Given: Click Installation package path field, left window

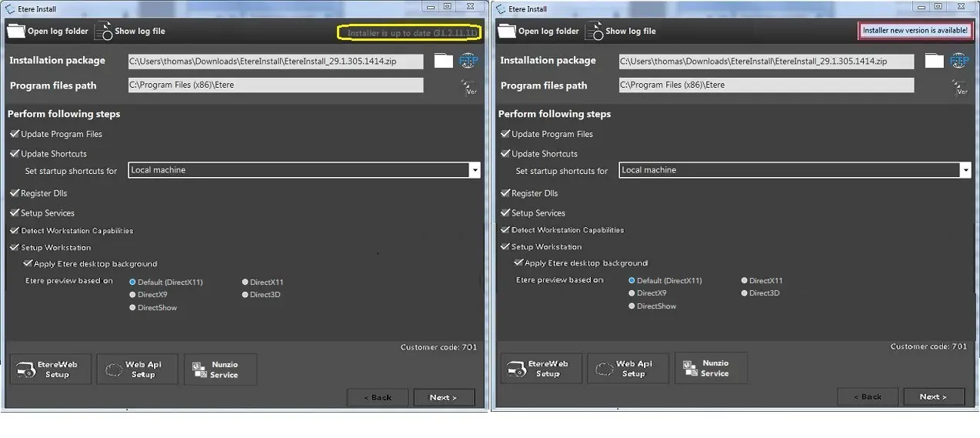Looking at the screenshot, I should tap(275, 62).
